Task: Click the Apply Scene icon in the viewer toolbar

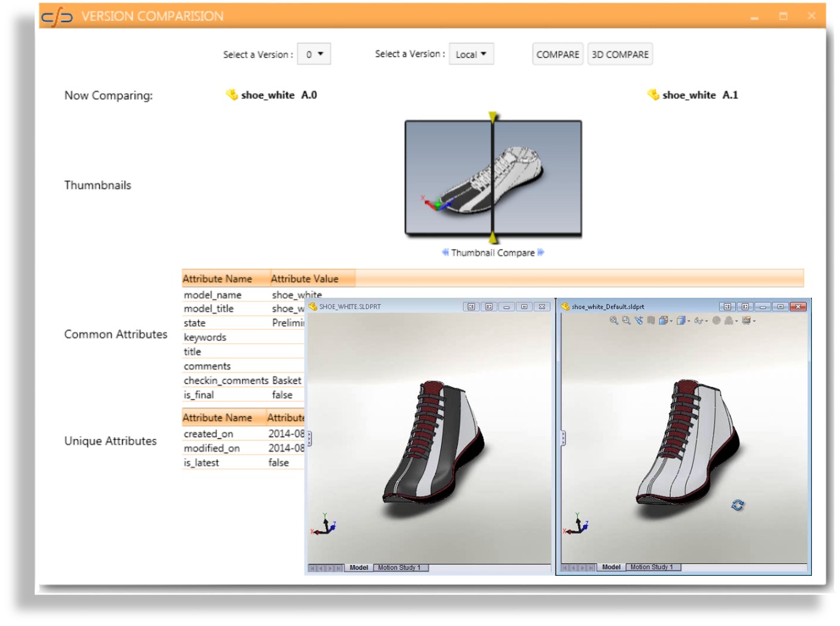Action: 728,320
